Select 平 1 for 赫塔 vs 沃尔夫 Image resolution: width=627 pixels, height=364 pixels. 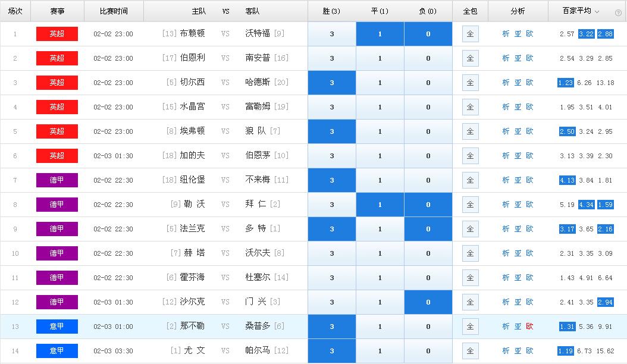[380, 253]
